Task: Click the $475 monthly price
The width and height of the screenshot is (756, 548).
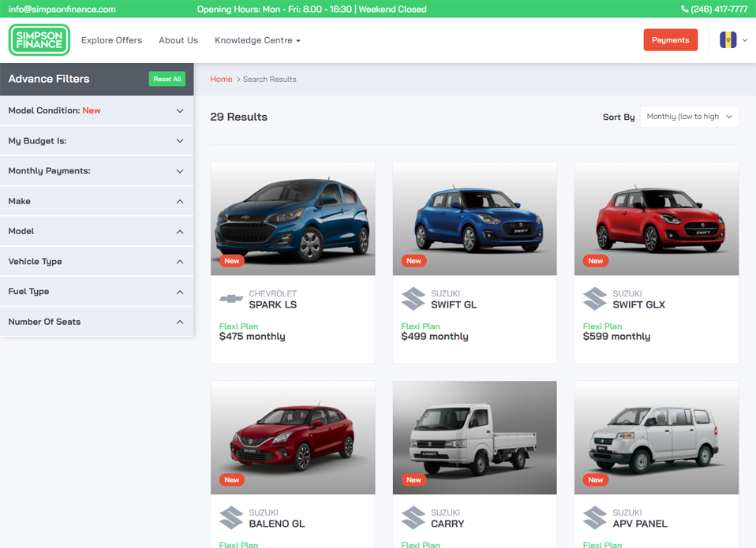Action: pos(253,337)
